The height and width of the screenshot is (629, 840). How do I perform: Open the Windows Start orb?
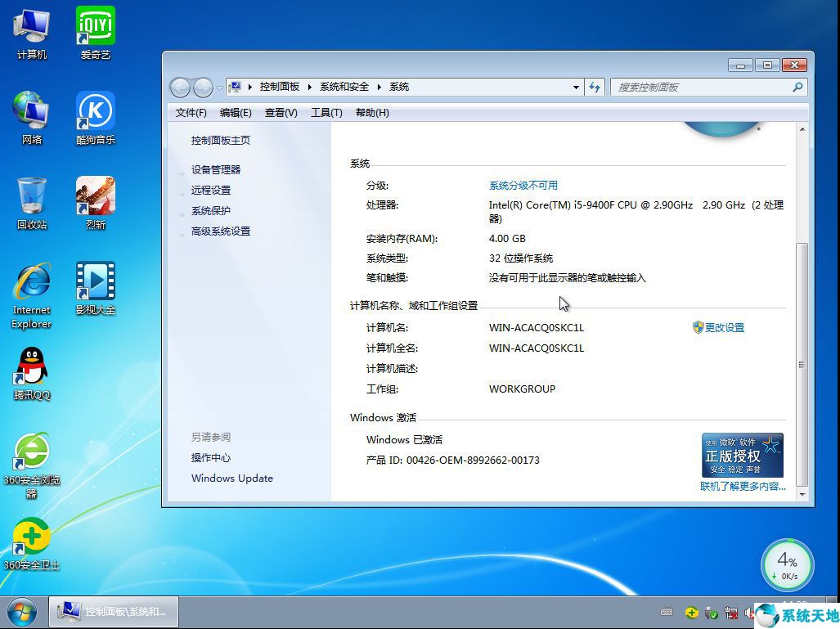[x=22, y=612]
